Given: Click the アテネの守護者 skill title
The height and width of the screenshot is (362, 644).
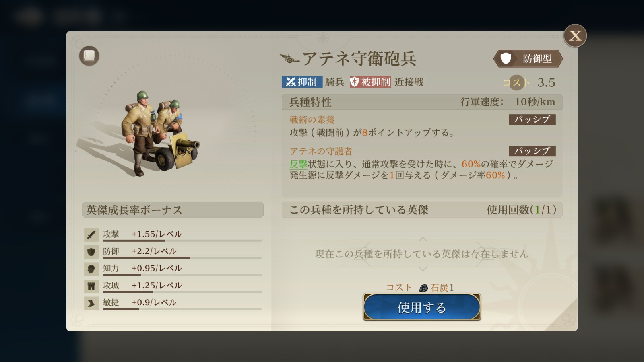Looking at the screenshot, I should pos(321,151).
